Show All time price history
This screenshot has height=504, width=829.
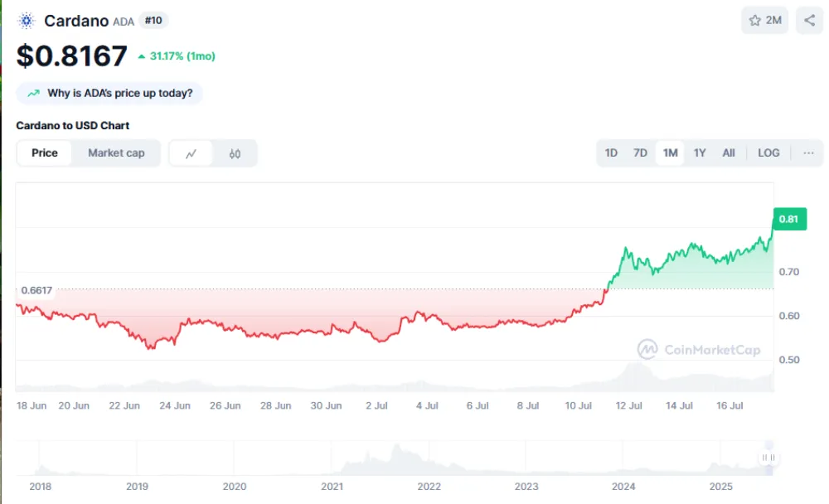coord(729,153)
